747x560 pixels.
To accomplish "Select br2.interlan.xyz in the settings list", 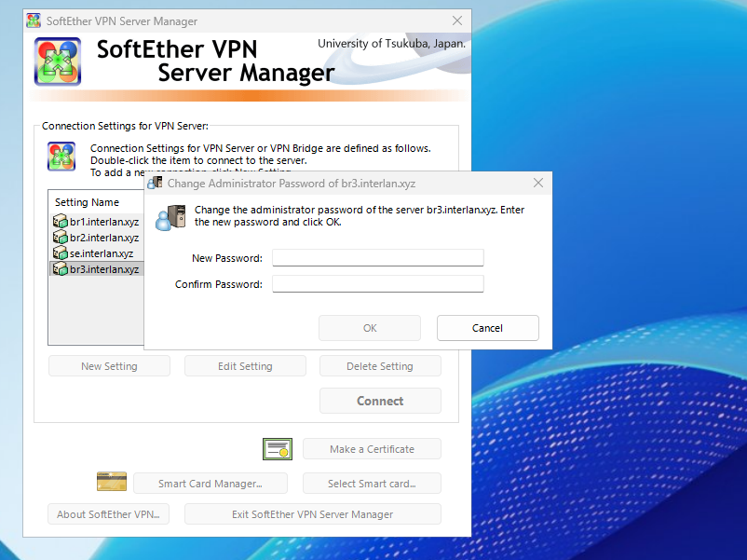I will (x=97, y=238).
